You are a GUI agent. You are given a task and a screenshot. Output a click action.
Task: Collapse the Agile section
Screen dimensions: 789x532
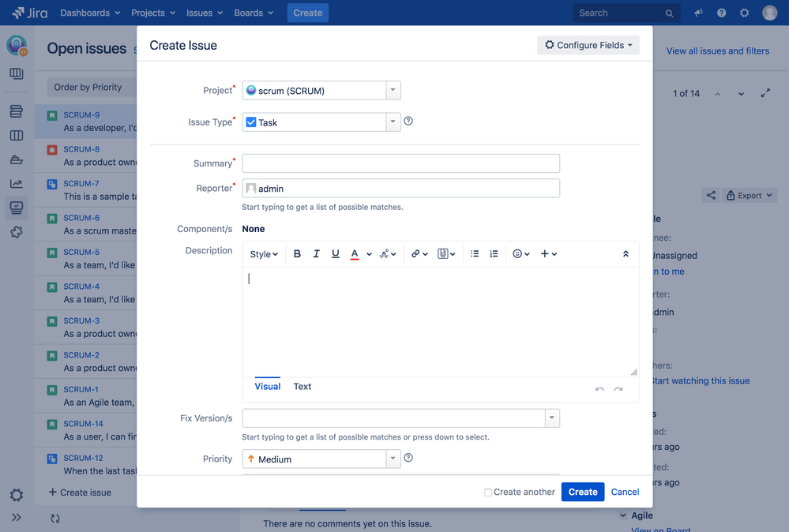pyautogui.click(x=623, y=515)
